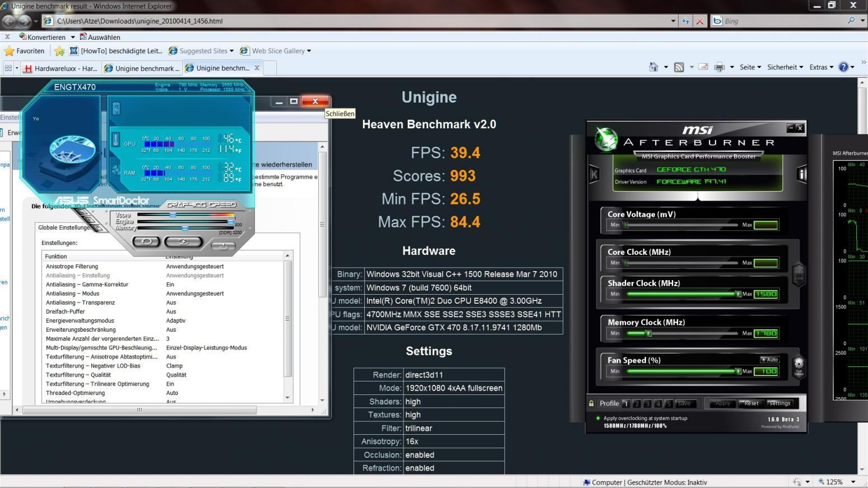Image resolution: width=868 pixels, height=488 pixels.
Task: Click the Afterburner lock profile padlock icon
Action: 591,403
